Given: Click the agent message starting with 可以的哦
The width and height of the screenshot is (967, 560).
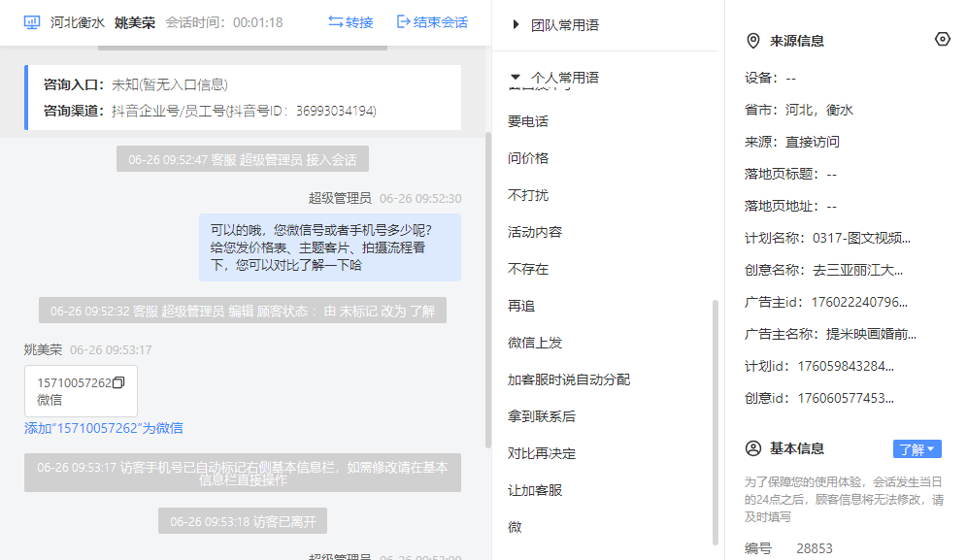Looking at the screenshot, I should coord(330,247).
